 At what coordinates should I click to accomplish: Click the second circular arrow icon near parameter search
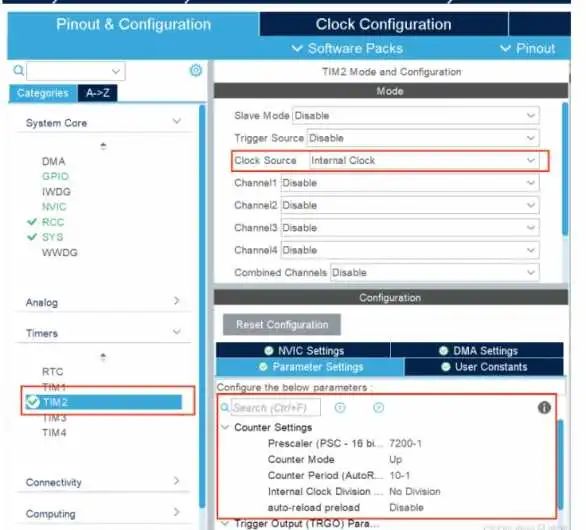379,407
